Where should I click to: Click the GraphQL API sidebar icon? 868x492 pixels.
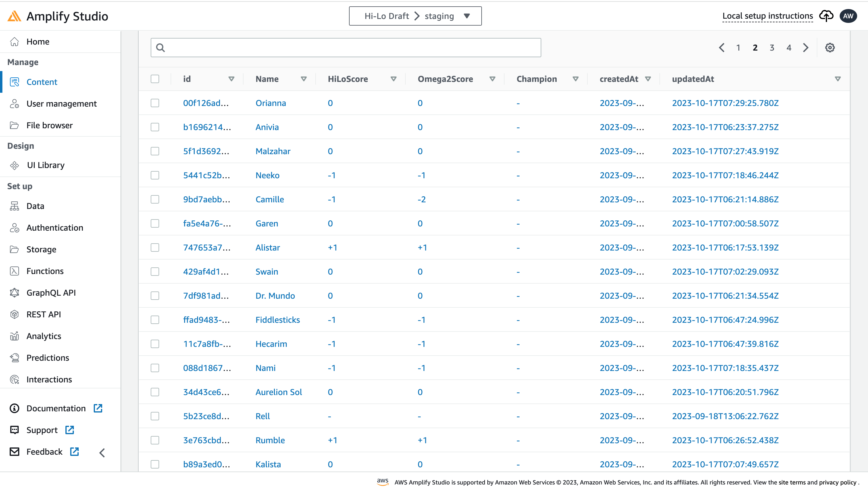(x=14, y=293)
